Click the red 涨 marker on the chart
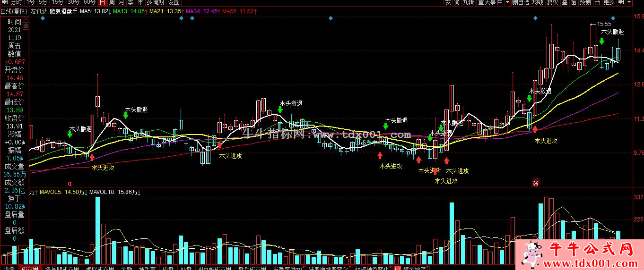This screenshot has height=270, width=644. (x=535, y=183)
